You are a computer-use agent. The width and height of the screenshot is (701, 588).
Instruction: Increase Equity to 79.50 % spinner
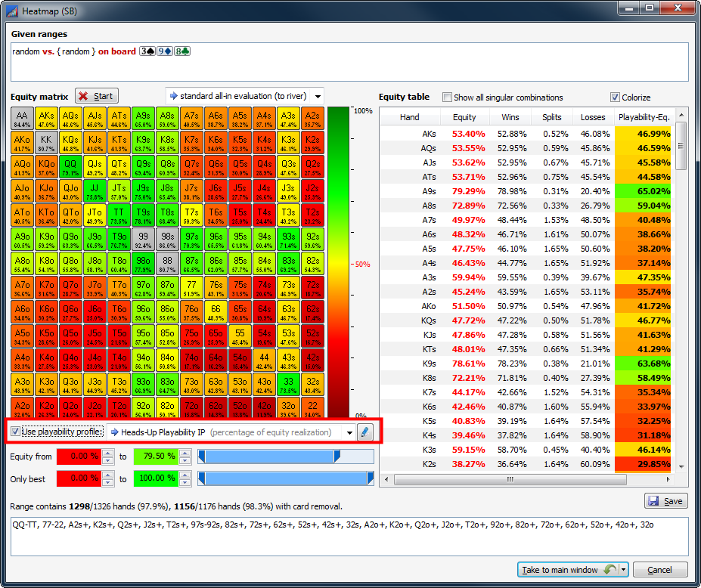[185, 453]
